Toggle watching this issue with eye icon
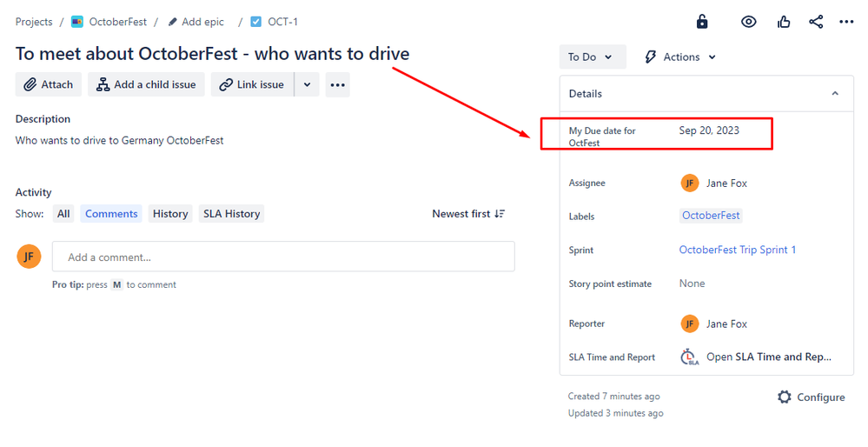 pyautogui.click(x=748, y=22)
